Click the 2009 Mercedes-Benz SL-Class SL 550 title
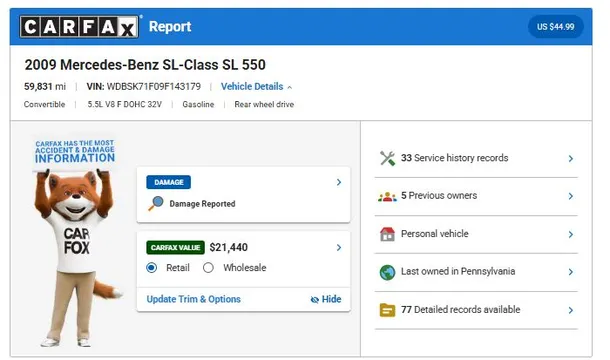Image resolution: width=610 pixels, height=360 pixels. pos(145,65)
